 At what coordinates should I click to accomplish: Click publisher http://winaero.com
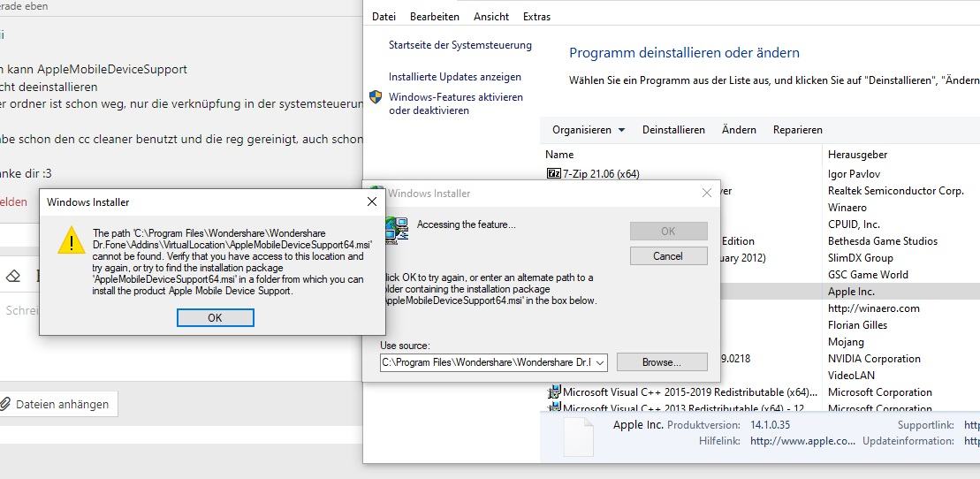[x=873, y=308]
